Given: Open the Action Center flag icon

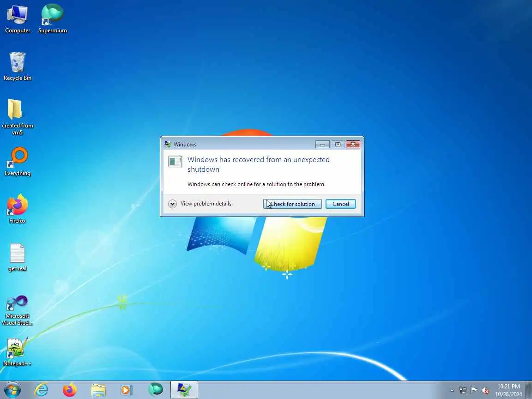Looking at the screenshot, I should 474,390.
